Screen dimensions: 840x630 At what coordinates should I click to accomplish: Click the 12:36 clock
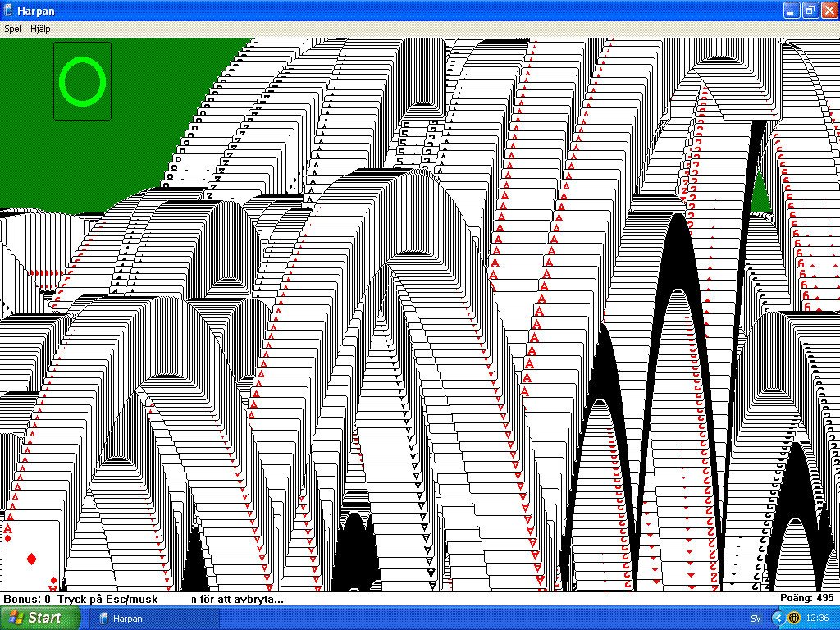(x=816, y=619)
